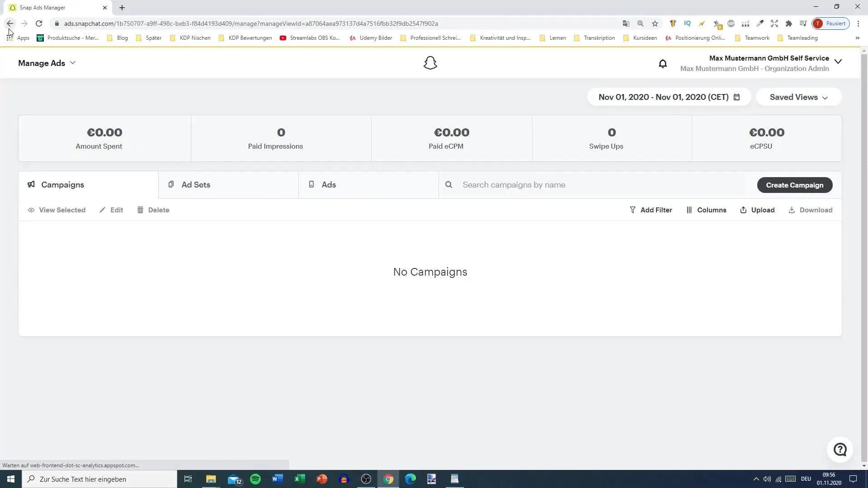
Task: Click the Chrome forward arrow
Action: 24,23
